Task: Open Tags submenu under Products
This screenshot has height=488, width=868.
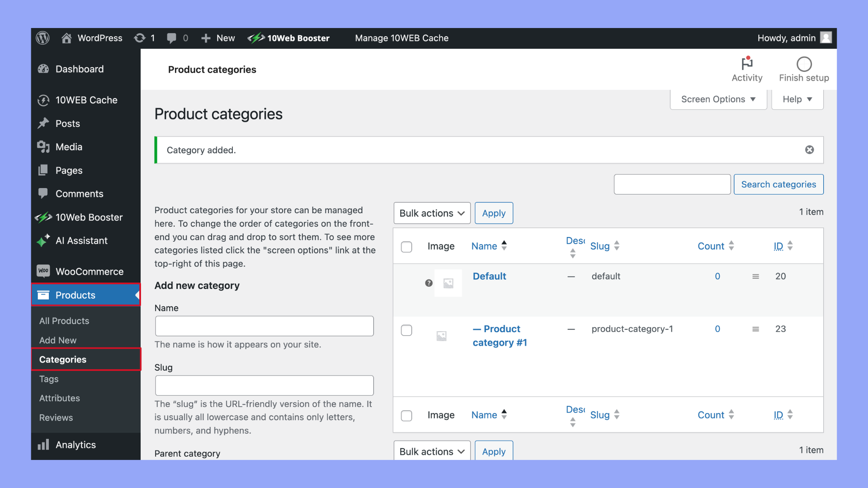Action: (49, 379)
